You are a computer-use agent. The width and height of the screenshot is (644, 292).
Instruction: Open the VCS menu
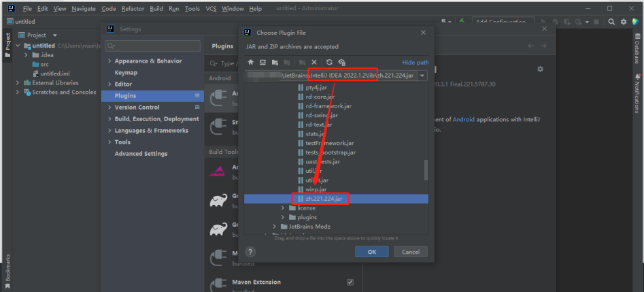(211, 9)
